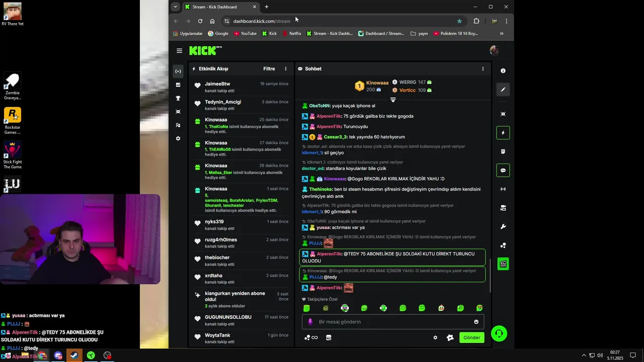Reload the page in Chrome

pyautogui.click(x=200, y=21)
